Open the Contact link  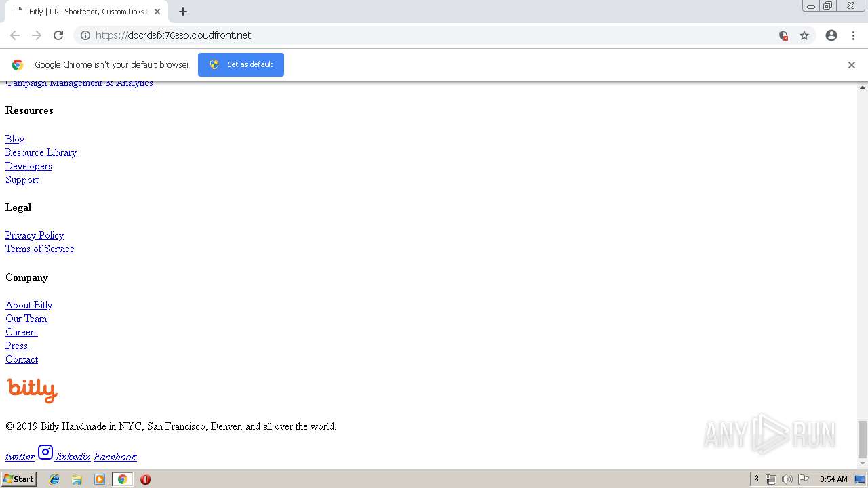pyautogui.click(x=22, y=359)
